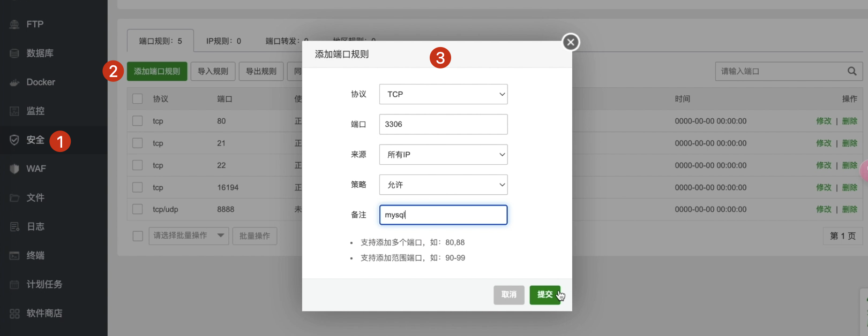Focus the 端口 field containing 3306

click(x=443, y=124)
